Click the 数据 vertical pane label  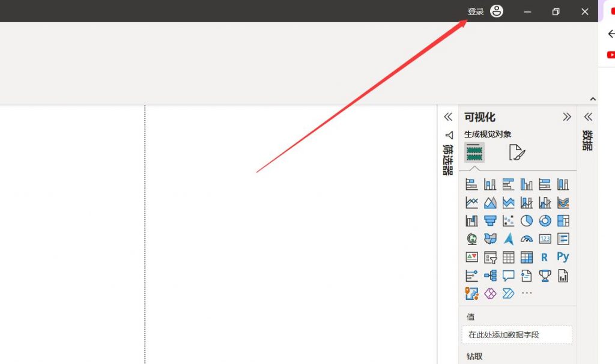tap(587, 141)
